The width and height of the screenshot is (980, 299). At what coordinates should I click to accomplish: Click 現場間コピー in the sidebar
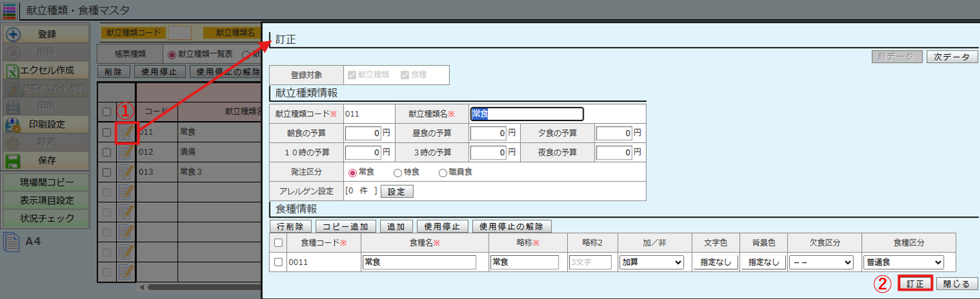46,183
